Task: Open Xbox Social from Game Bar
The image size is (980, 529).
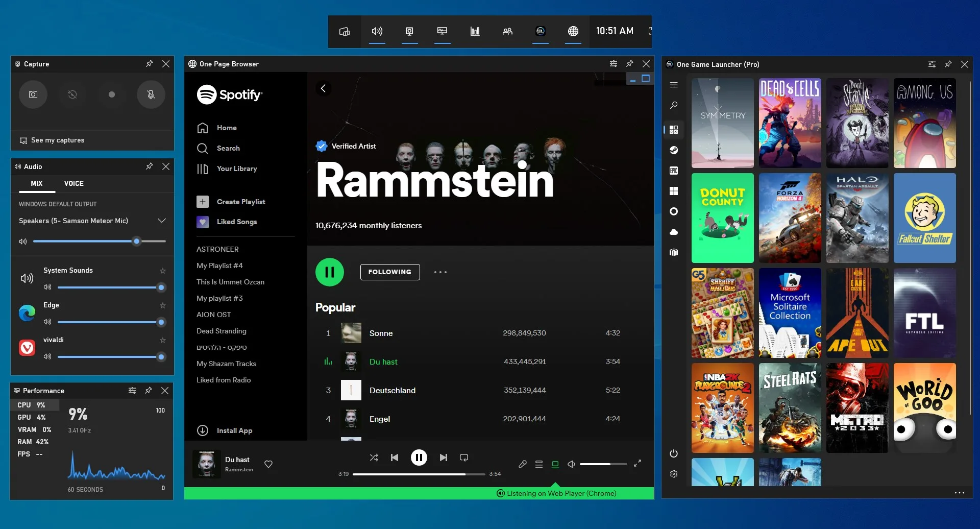Action: tap(508, 32)
